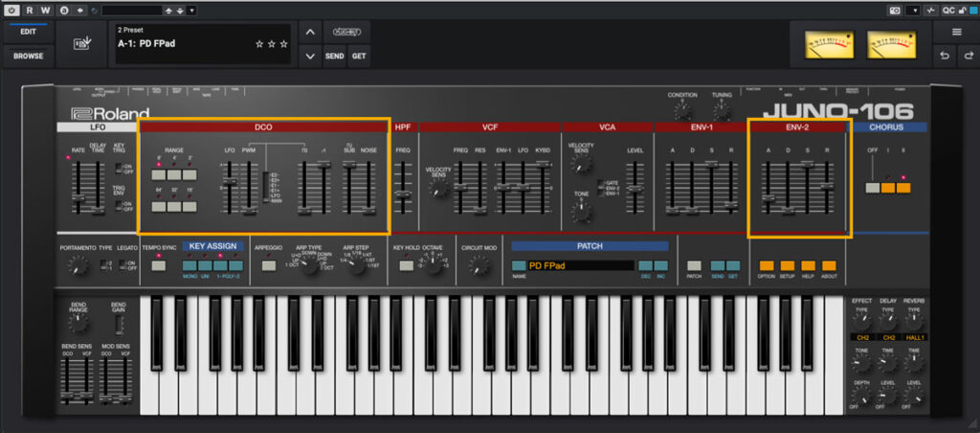This screenshot has width=980, height=433.
Task: Click the reverb TYPE knob showing HALL1
Action: [x=914, y=322]
